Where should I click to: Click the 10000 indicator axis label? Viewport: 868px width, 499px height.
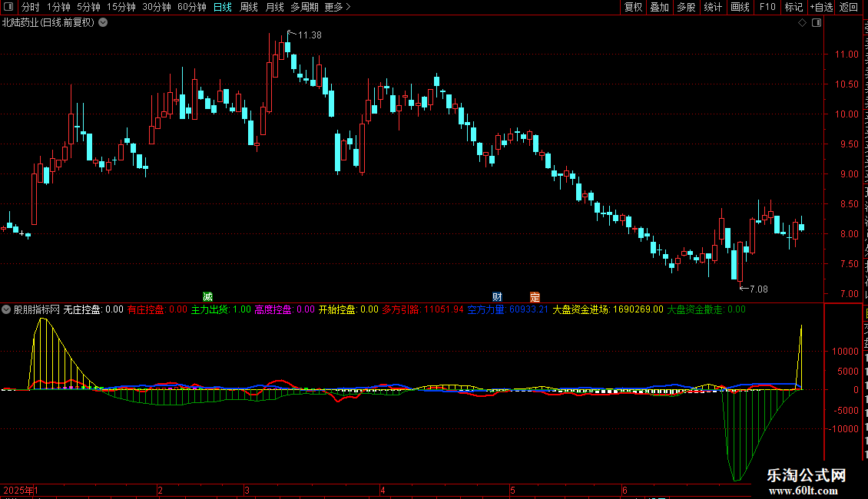pyautogui.click(x=845, y=352)
